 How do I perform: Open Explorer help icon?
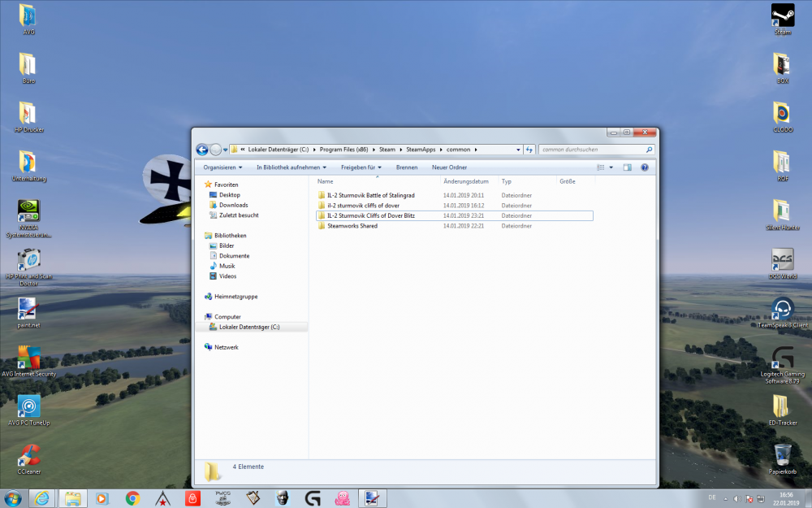[x=644, y=167]
